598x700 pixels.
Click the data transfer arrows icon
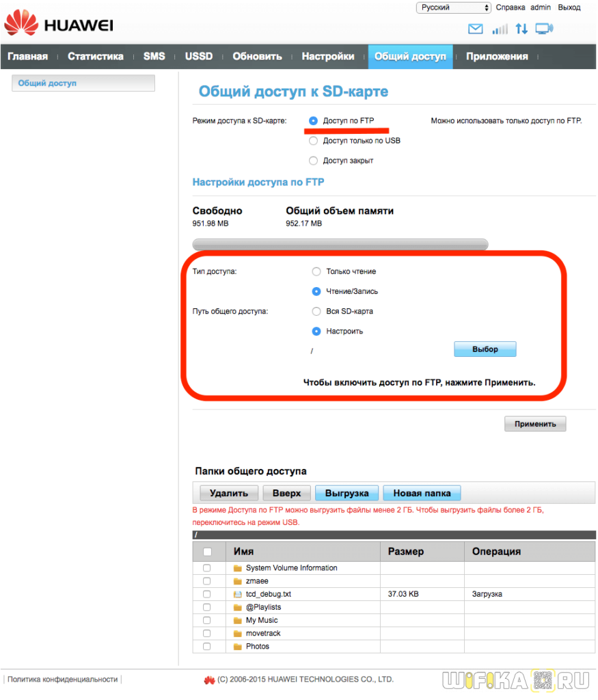click(521, 29)
